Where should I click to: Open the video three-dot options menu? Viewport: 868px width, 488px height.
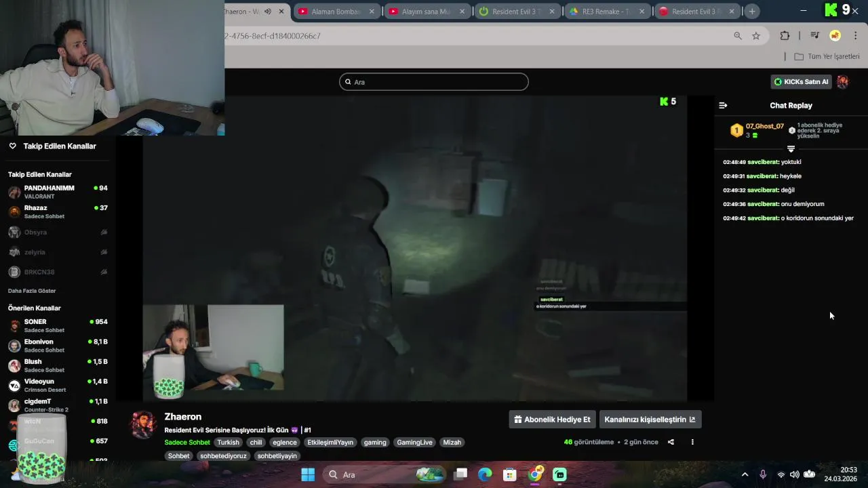tap(692, 442)
